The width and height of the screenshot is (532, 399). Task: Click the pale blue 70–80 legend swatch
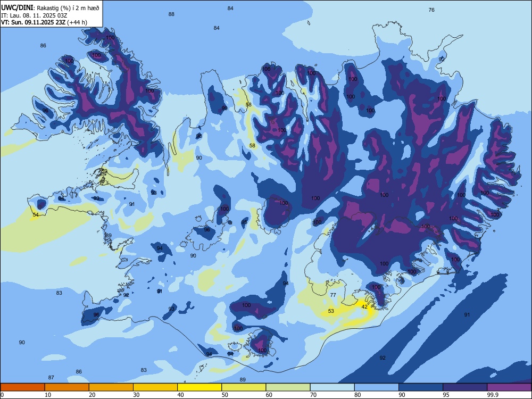click(x=332, y=387)
